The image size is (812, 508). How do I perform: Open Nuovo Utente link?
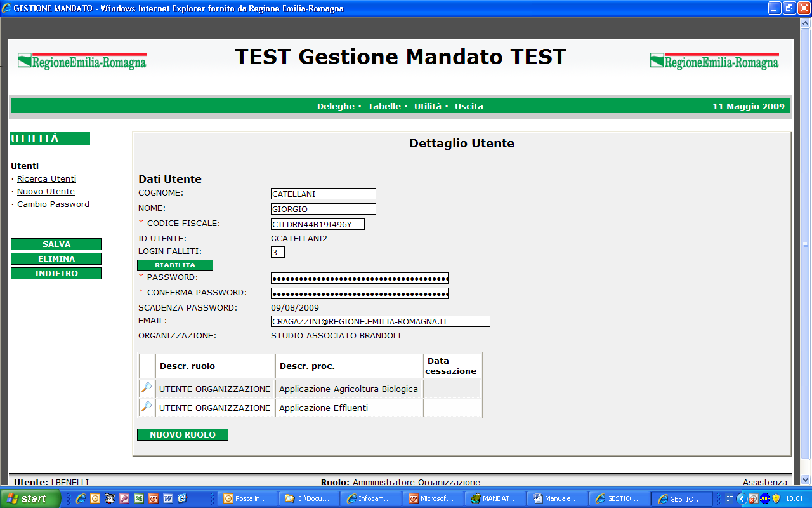[x=46, y=192]
